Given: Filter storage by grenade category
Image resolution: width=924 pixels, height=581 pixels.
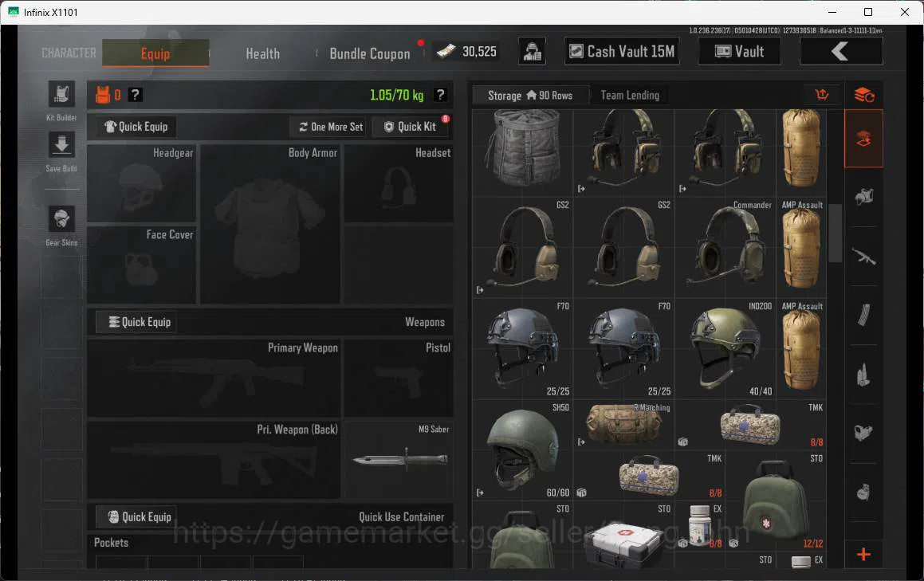Looking at the screenshot, I should [x=864, y=492].
